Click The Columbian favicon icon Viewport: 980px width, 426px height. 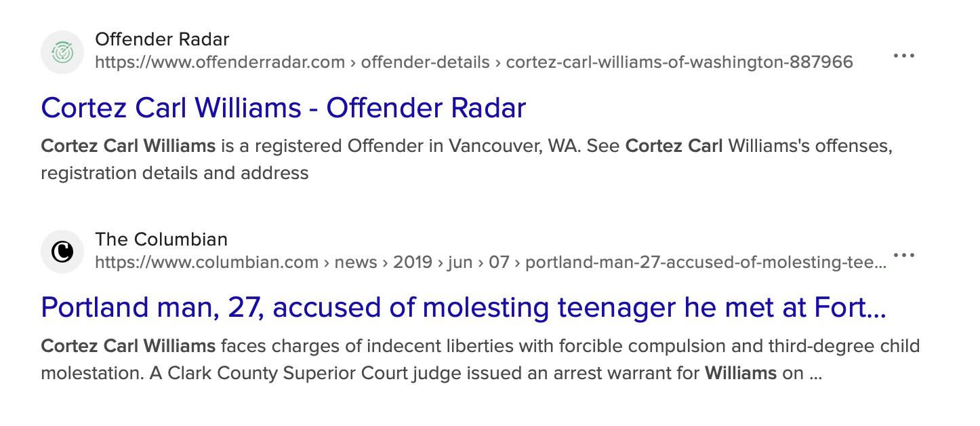62,252
